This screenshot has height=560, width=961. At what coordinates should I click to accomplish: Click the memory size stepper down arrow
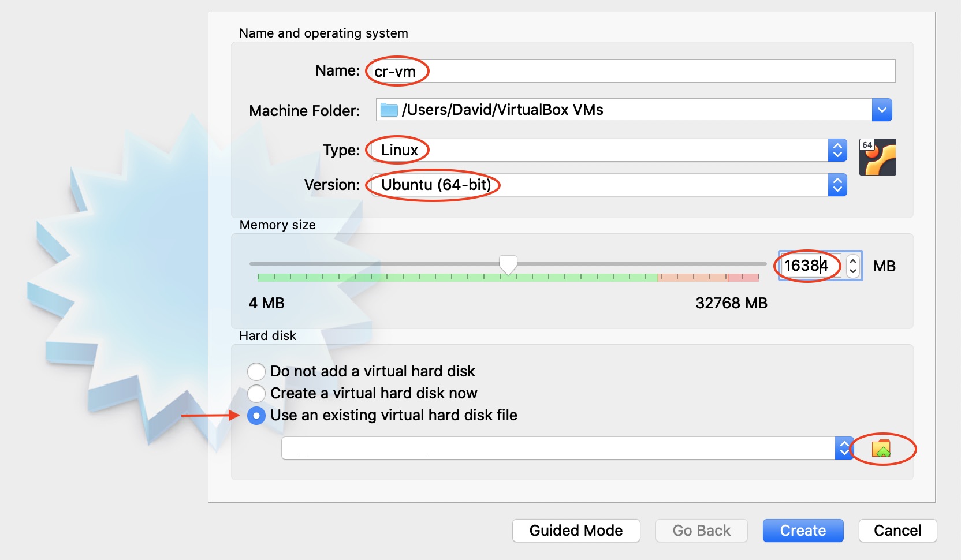click(853, 271)
